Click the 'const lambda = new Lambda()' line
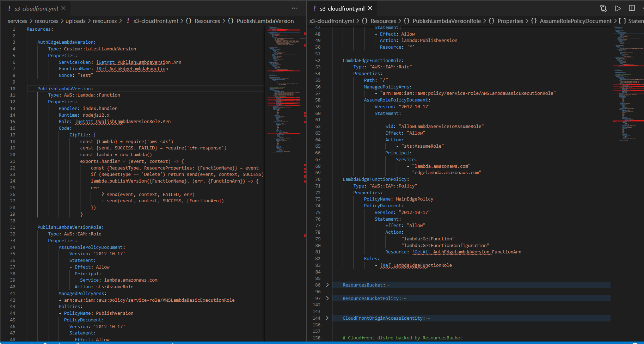Viewport: 644px width, 344px height. pos(116,155)
